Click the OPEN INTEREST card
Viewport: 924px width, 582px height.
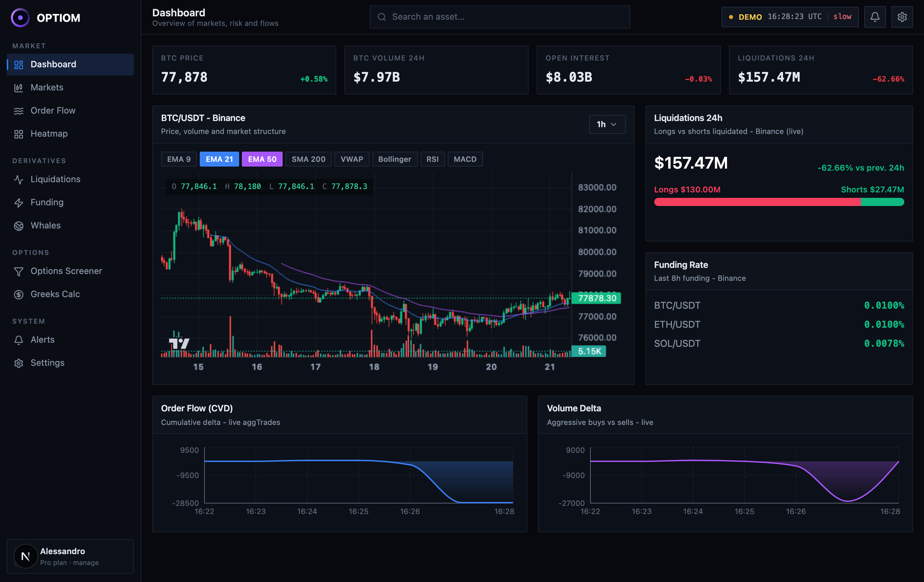(628, 70)
